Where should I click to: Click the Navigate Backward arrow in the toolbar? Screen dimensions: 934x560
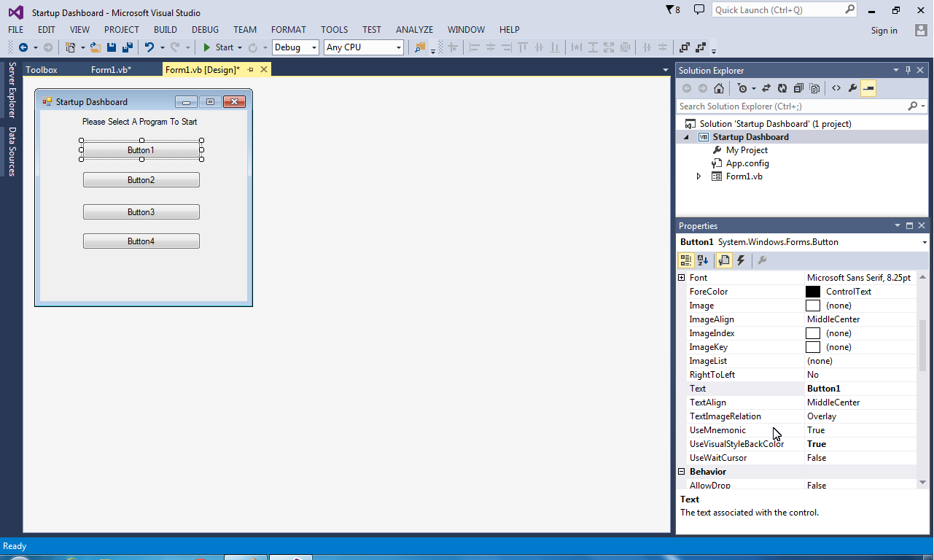pyautogui.click(x=23, y=47)
